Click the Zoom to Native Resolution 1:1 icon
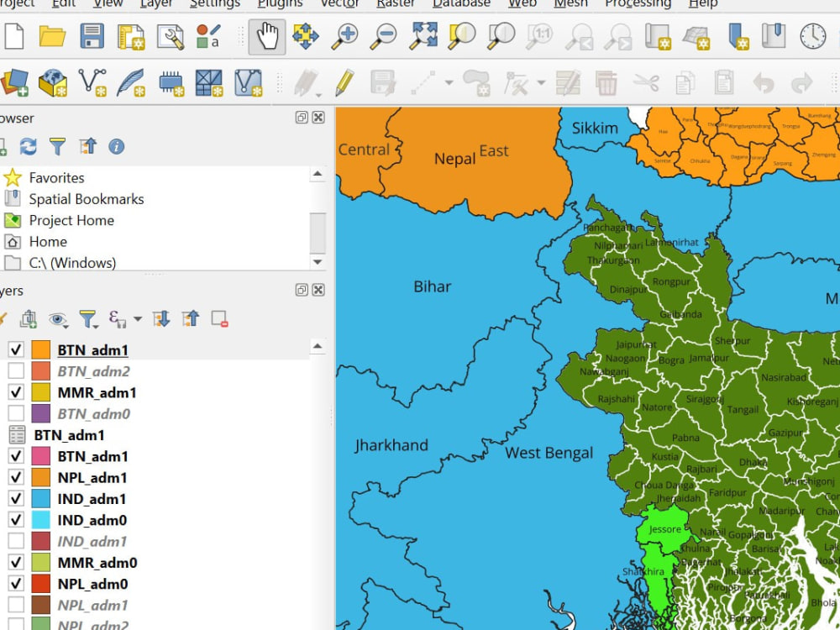 coord(539,36)
